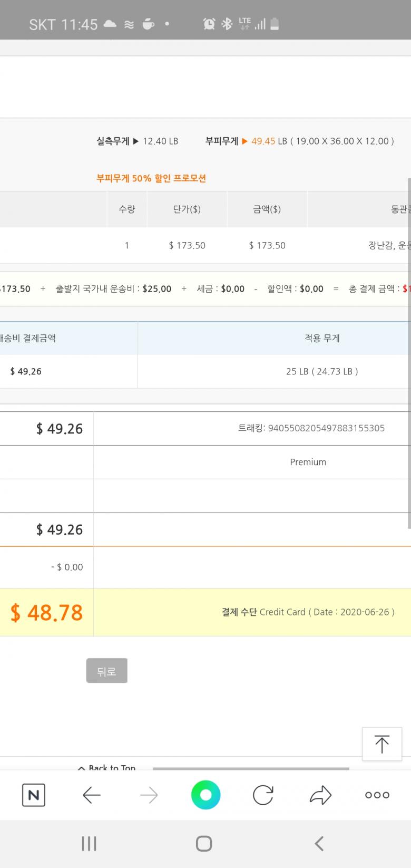Go back with the browser back arrow
This screenshot has height=868, width=411.
92,795
